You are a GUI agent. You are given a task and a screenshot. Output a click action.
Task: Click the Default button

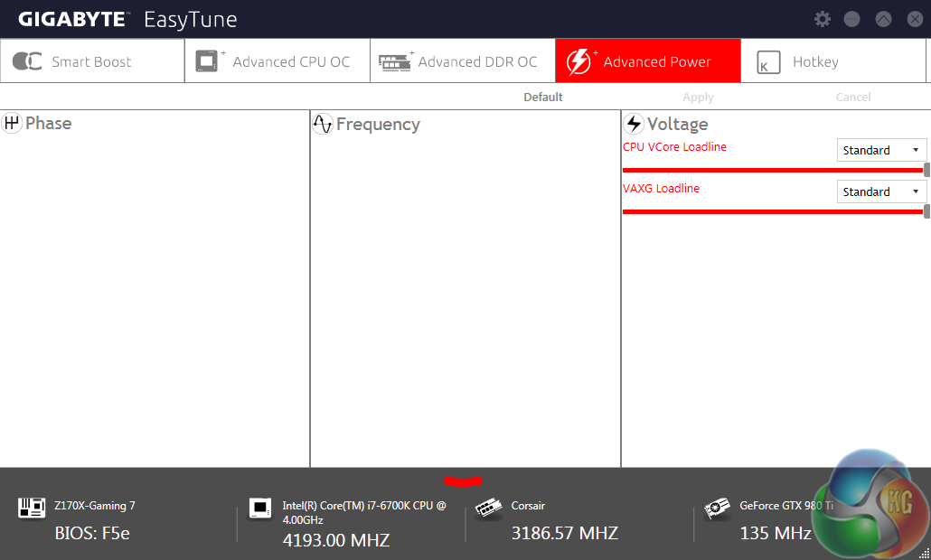[542, 98]
